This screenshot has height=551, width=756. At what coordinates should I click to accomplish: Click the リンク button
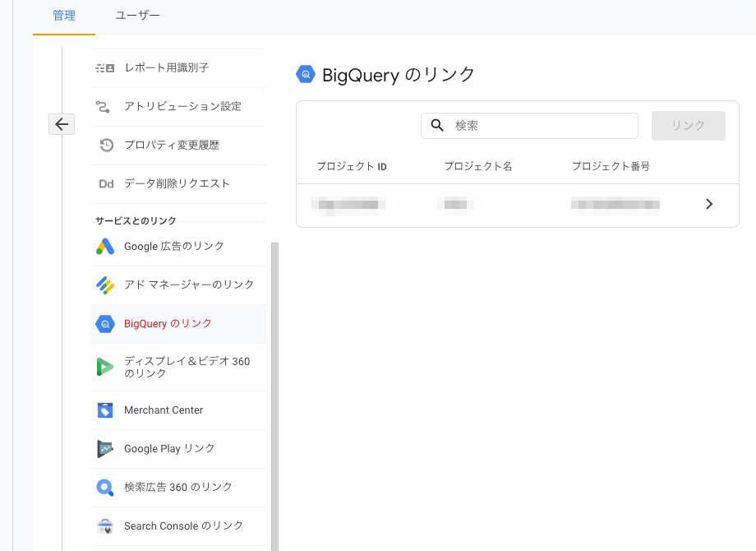click(x=688, y=126)
